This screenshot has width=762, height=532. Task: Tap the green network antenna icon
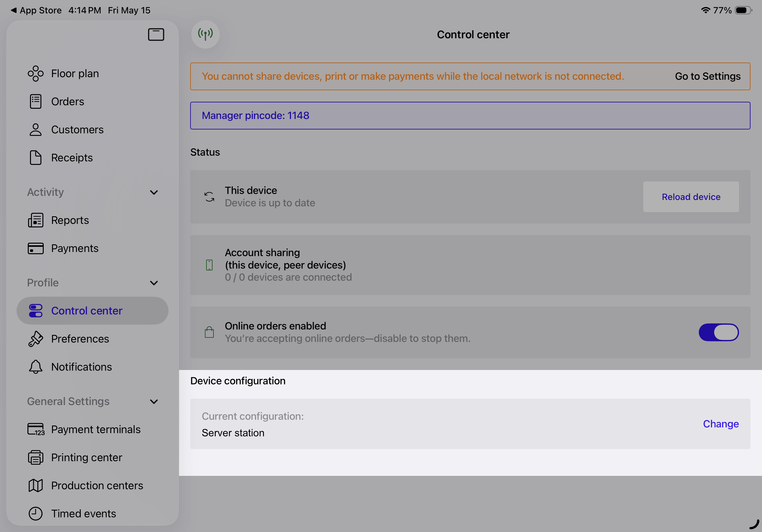[205, 34]
